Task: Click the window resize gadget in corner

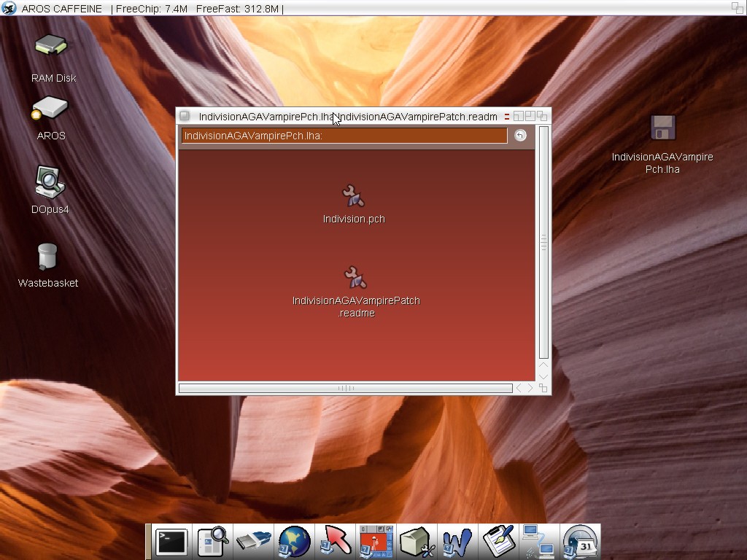Action: [x=543, y=388]
